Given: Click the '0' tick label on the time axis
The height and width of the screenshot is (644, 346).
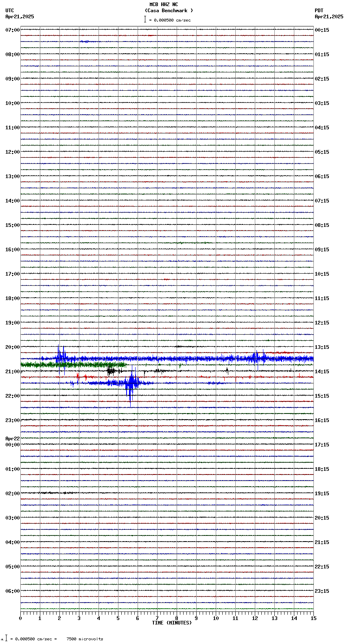Looking at the screenshot, I should (x=20, y=618).
